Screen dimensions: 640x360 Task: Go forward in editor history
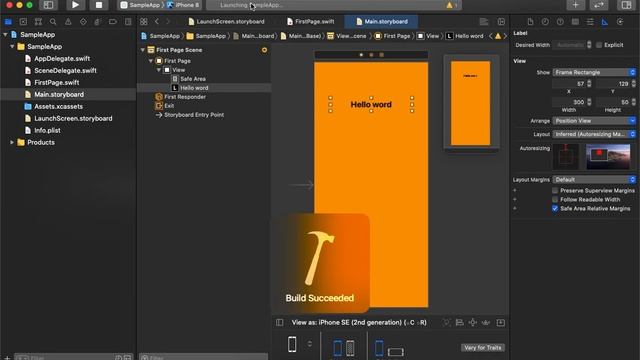[168, 22]
